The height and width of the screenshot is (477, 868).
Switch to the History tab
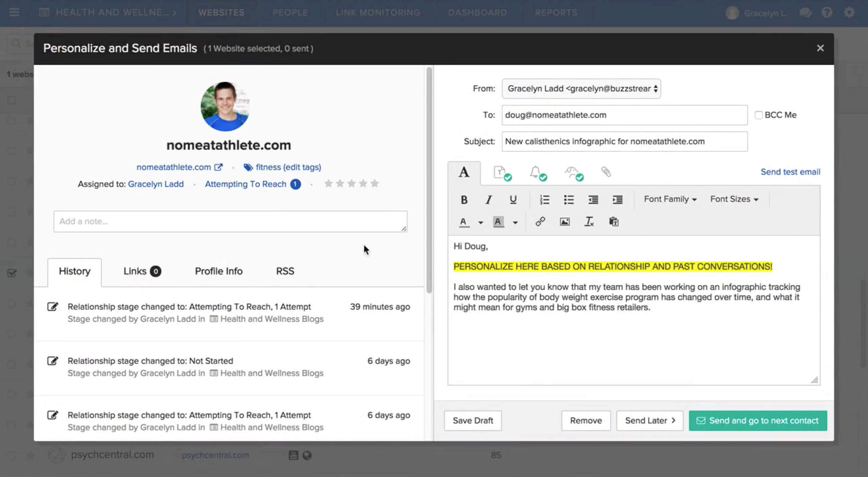click(x=75, y=271)
